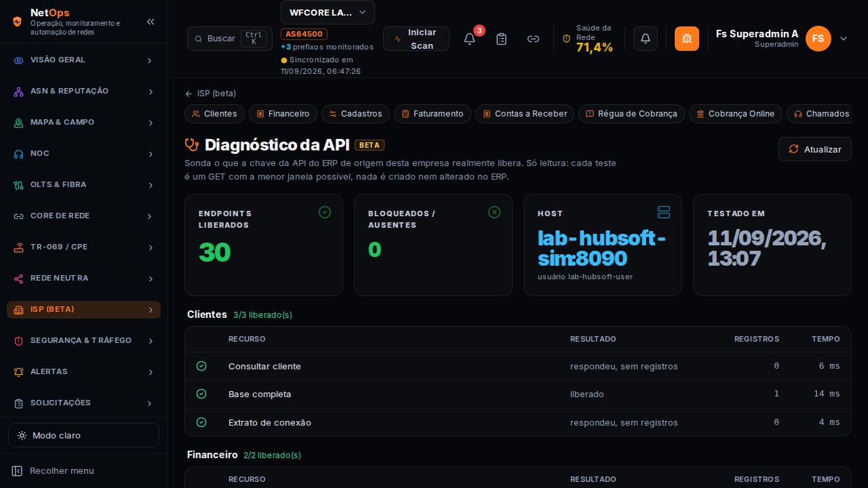Screen dimensions: 868x488
Task: Click Recolher menu at sidebar bottom
Action: (53, 471)
